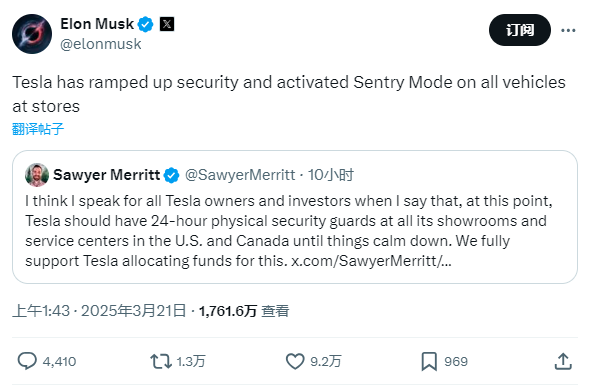
Task: Click Sawyer Merritt's verified badge
Action: [x=171, y=175]
